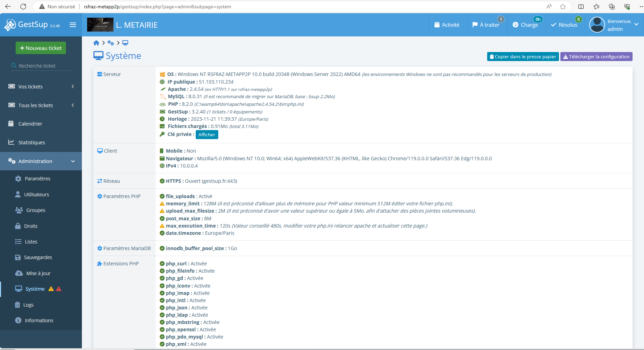
Task: Open Mise à jour page
Action: [39, 273]
